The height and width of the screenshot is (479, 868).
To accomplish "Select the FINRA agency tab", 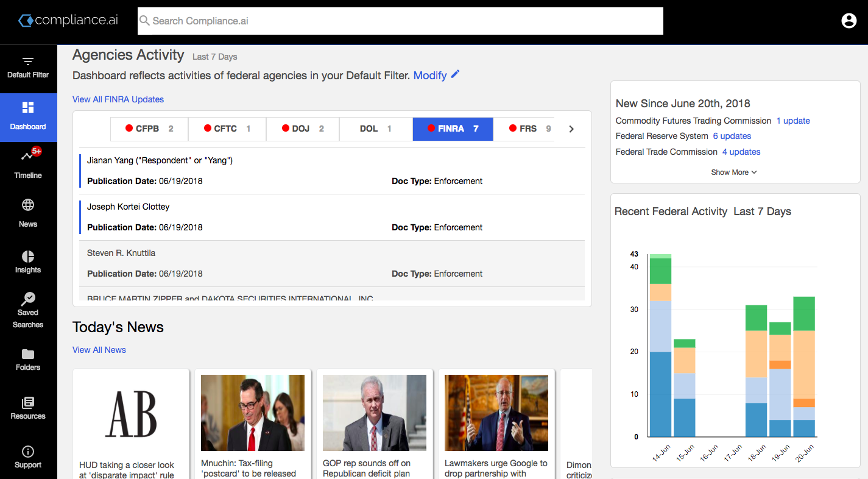I will click(453, 129).
